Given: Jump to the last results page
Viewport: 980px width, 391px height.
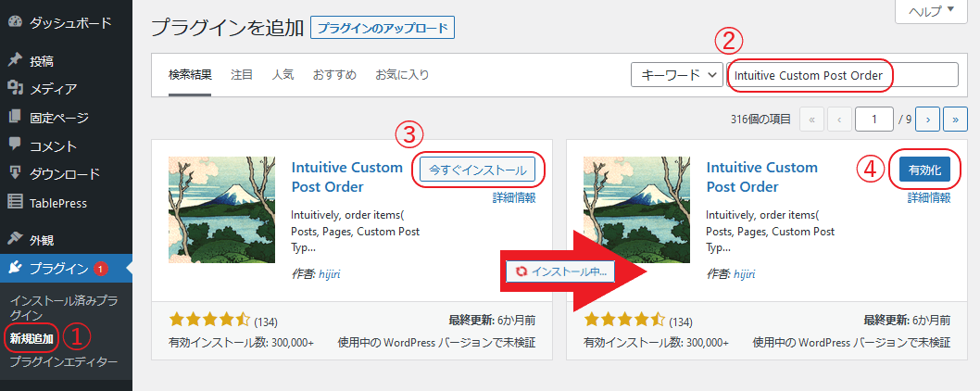Looking at the screenshot, I should pos(951,119).
